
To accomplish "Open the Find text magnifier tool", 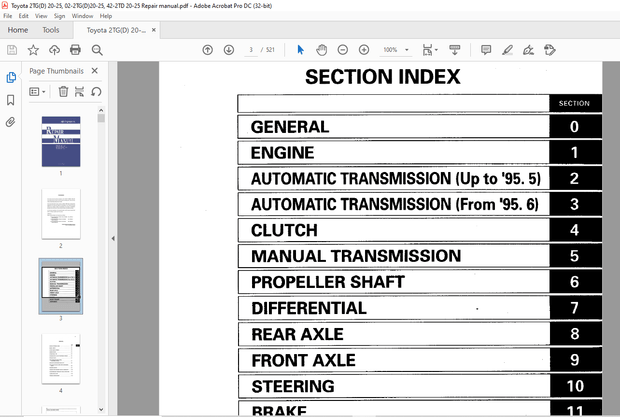I will 97,50.
